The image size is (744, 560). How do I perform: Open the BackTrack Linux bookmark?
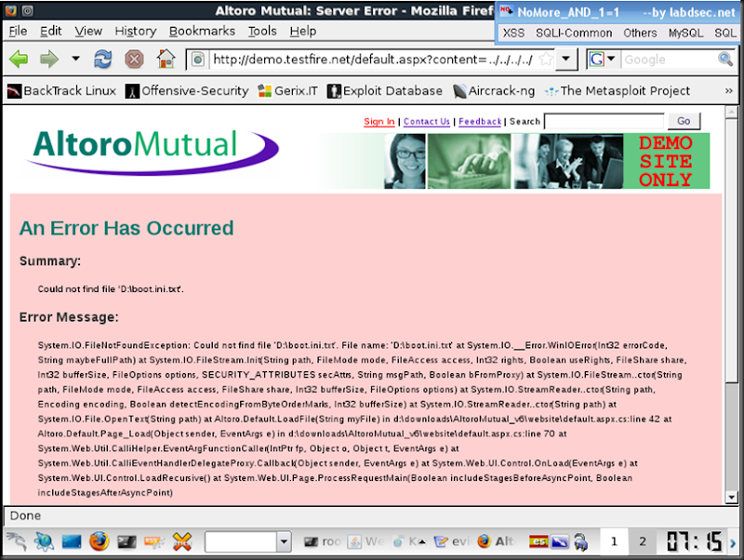coord(61,91)
